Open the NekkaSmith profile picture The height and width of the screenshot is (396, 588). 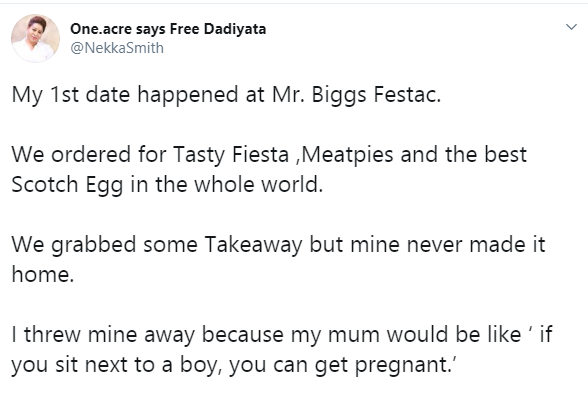[x=35, y=38]
